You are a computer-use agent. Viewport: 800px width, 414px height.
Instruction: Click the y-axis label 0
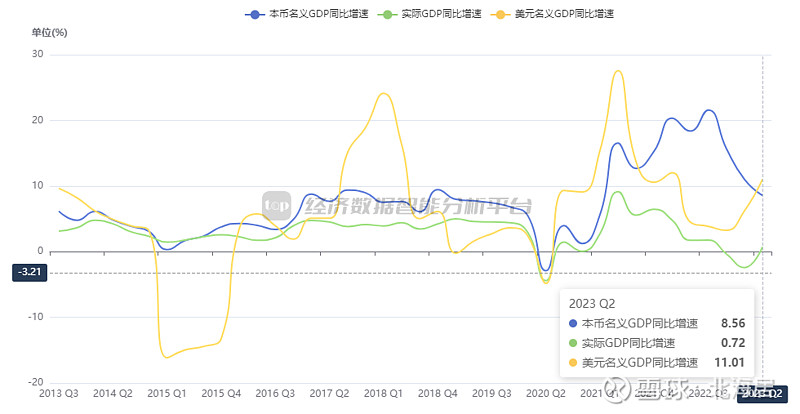coord(40,251)
